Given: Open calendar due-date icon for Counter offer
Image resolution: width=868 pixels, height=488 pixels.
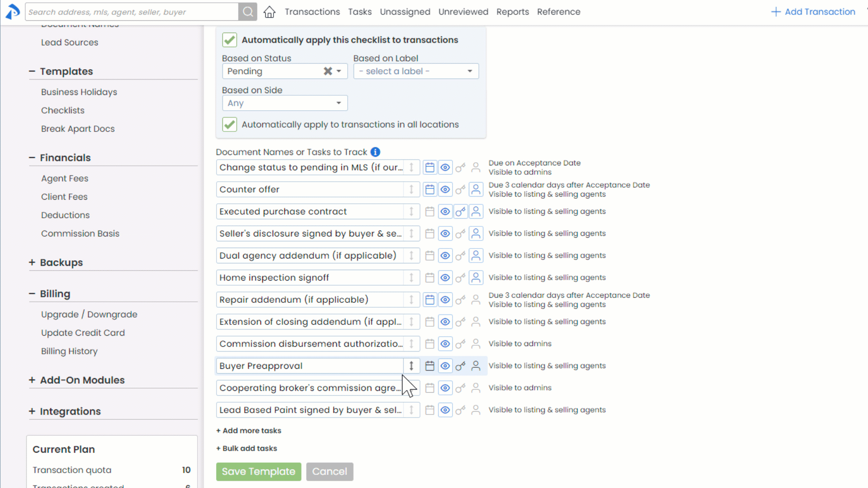Looking at the screenshot, I should point(429,190).
